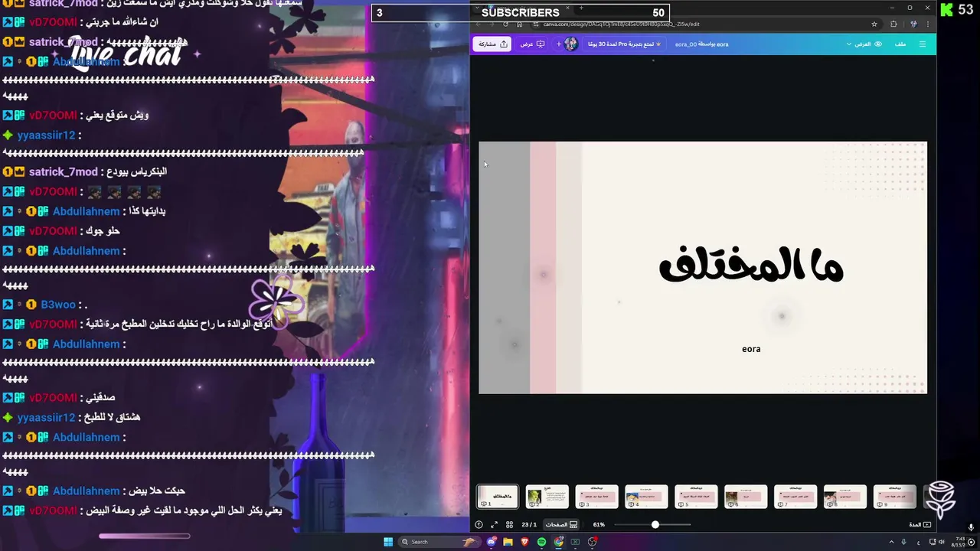Select the eora subtitle text on slide
Viewport: 980px width, 551px height.
pos(751,349)
